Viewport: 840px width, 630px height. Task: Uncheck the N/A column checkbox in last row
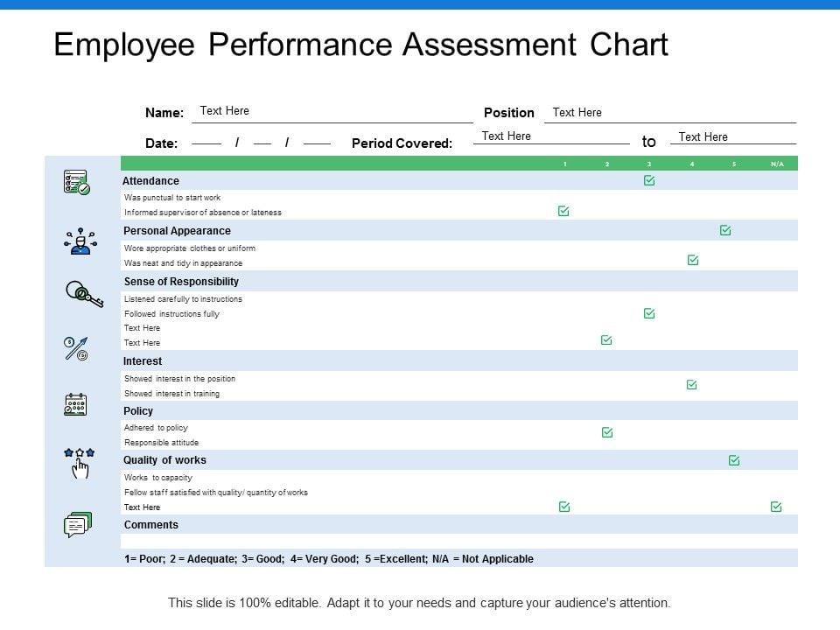776,507
